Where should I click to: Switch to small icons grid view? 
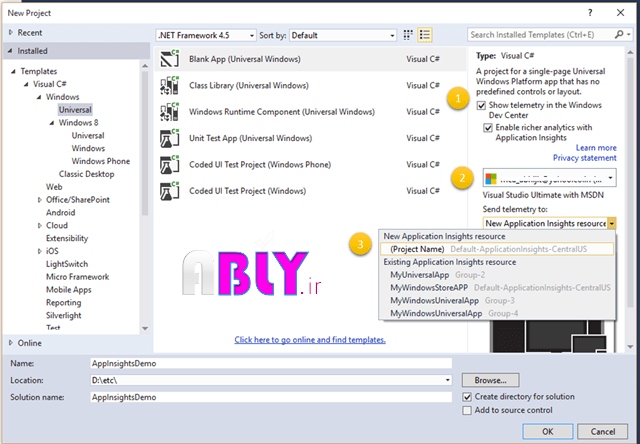(408, 35)
